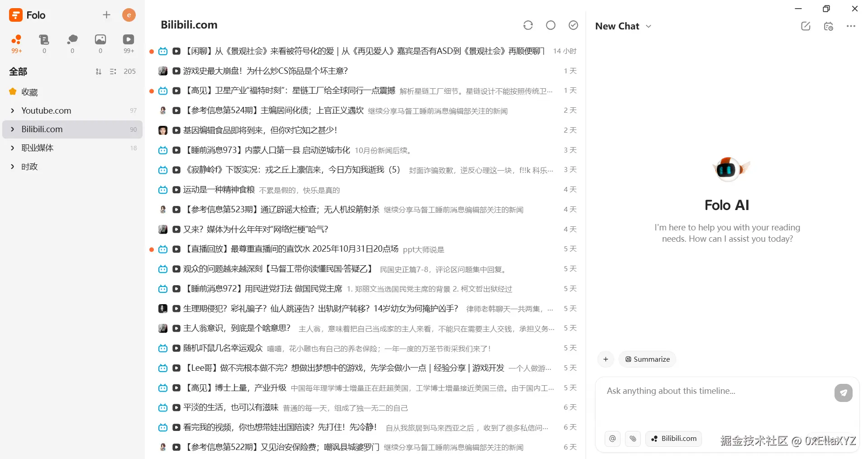This screenshot has width=868, height=459.
Task: Click the Bilibili feed icon of 看完我的视频 entry
Action: pyautogui.click(x=163, y=427)
